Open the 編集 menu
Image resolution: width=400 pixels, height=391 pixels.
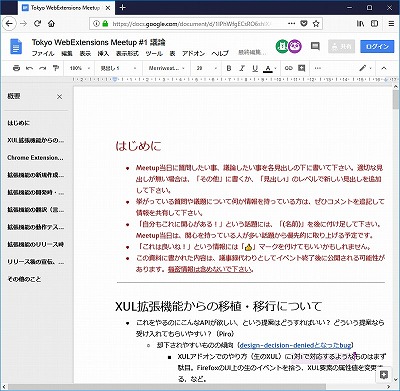(x=67, y=53)
